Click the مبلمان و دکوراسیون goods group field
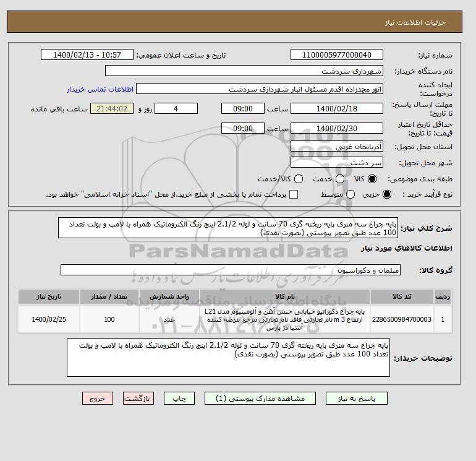 coord(231,270)
